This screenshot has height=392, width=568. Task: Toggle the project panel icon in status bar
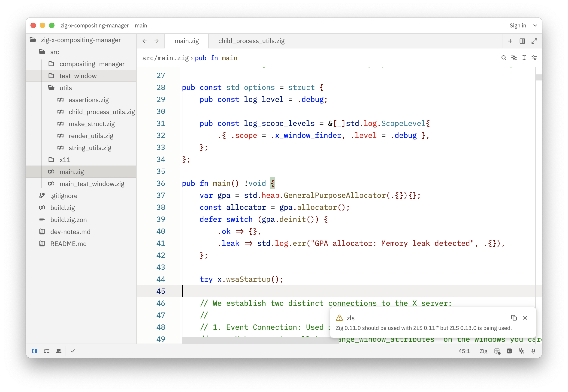click(35, 351)
